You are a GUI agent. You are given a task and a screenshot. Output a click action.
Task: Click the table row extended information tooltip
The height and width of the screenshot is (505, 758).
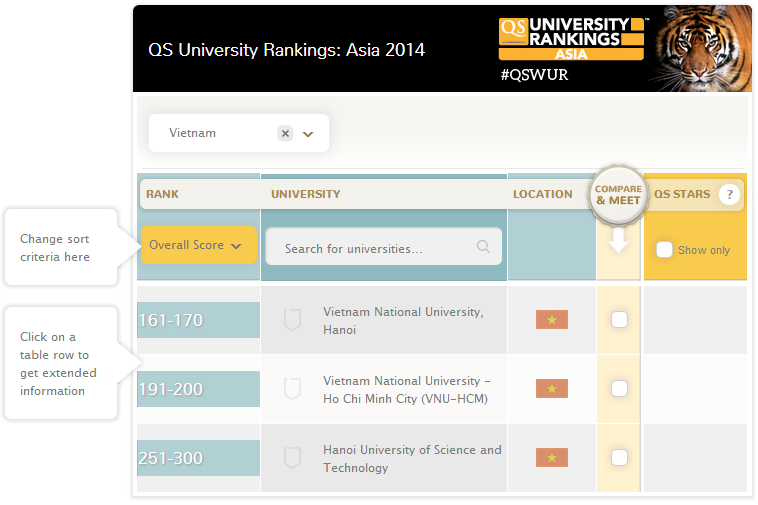coord(61,363)
